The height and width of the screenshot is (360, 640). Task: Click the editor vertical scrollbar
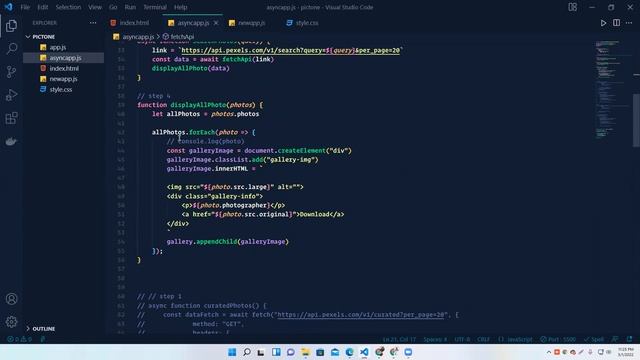click(636, 120)
